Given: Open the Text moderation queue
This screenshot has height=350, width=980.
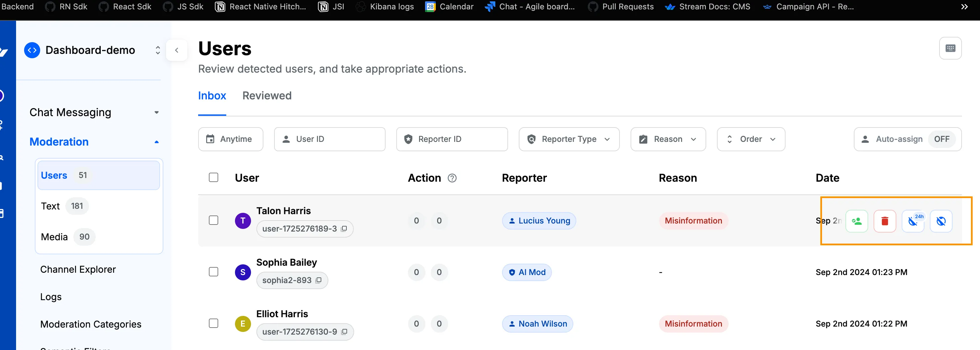Looking at the screenshot, I should pyautogui.click(x=51, y=206).
